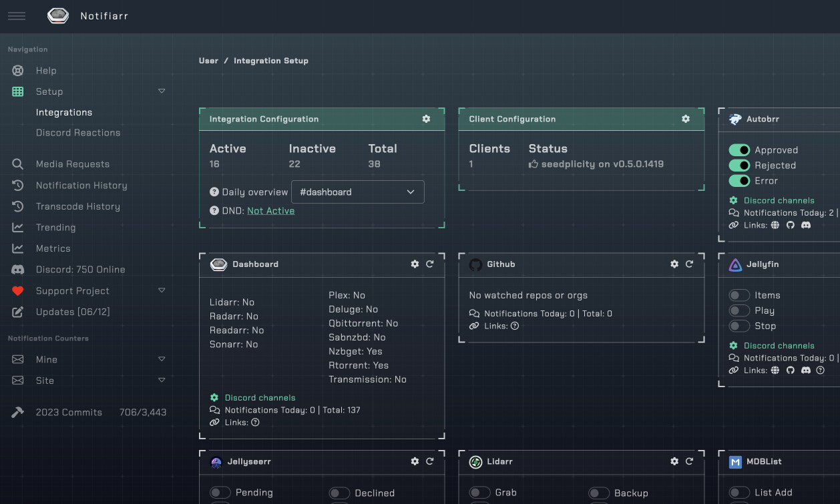Expand the Support Project menu
Screen dimensions: 840x504
tap(162, 290)
